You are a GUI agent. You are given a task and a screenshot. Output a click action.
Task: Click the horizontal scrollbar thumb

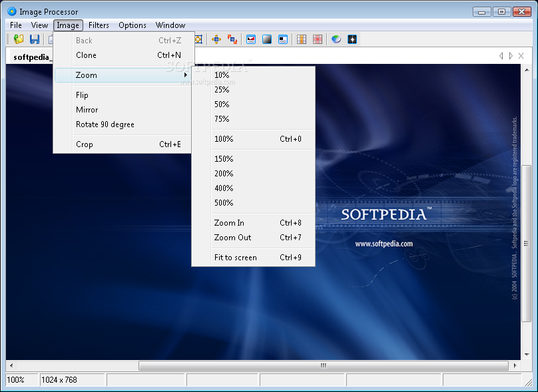tap(323, 365)
